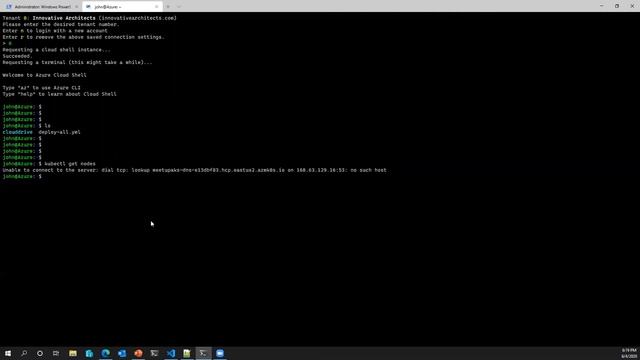Screen dimensions: 640x360
Task: Open Windows search from taskbar
Action: tap(24, 353)
